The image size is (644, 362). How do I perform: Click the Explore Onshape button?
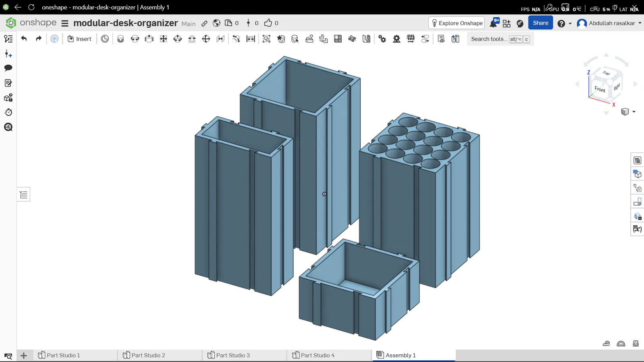coord(457,23)
